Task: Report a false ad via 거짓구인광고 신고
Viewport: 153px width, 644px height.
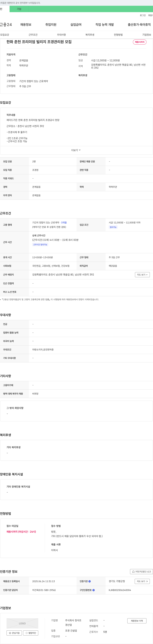Action: 141,571
